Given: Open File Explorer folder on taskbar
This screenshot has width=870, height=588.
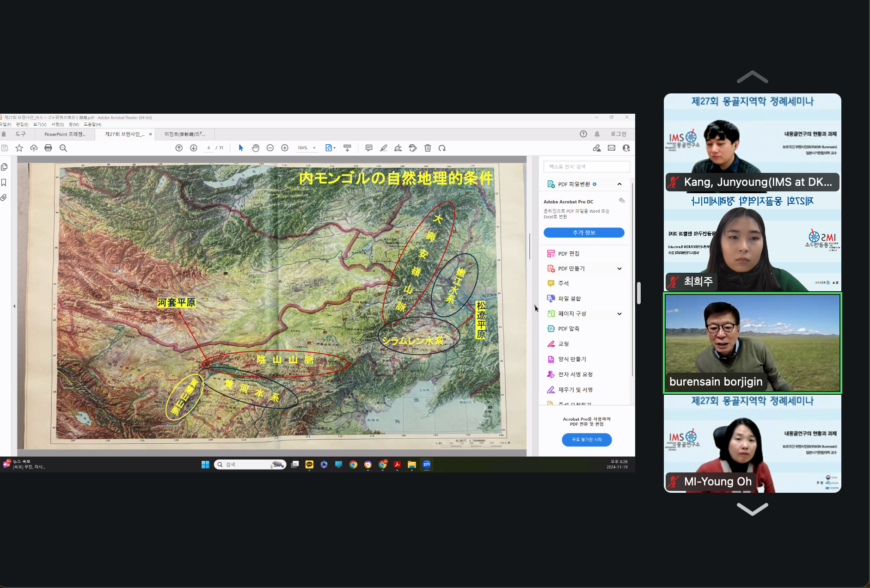Looking at the screenshot, I should tap(411, 465).
